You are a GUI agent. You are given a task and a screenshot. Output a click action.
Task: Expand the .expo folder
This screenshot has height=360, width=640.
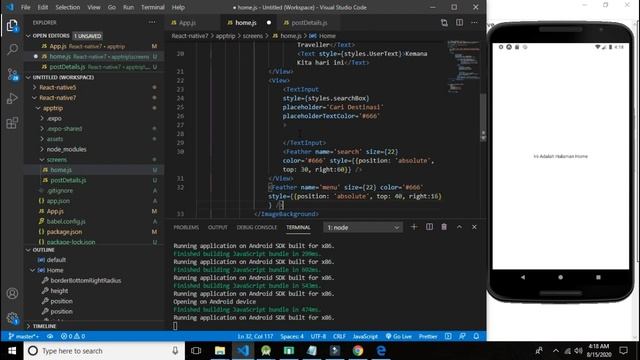[54, 118]
